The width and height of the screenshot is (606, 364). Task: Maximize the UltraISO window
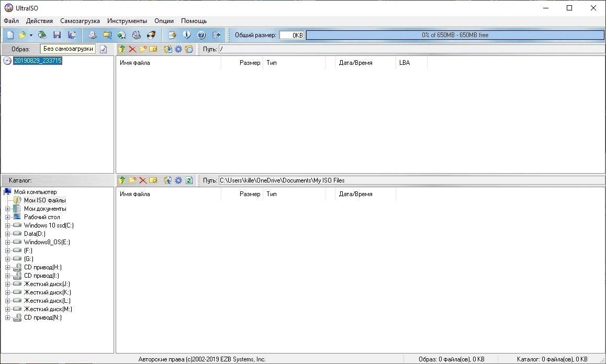(x=569, y=8)
